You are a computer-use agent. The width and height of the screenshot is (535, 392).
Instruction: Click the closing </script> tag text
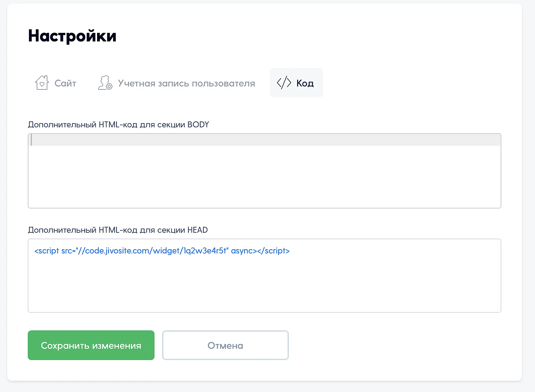(273, 251)
